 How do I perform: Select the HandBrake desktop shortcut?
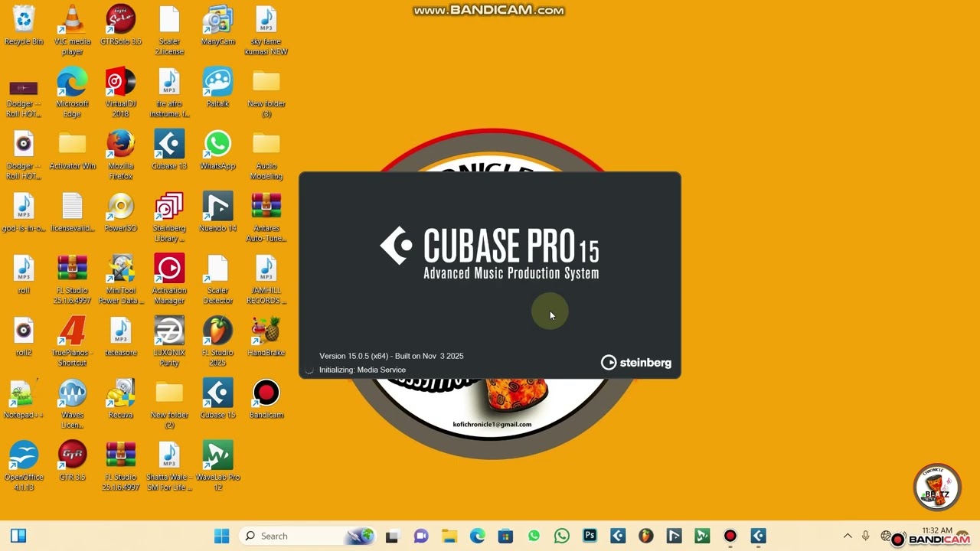(x=266, y=337)
